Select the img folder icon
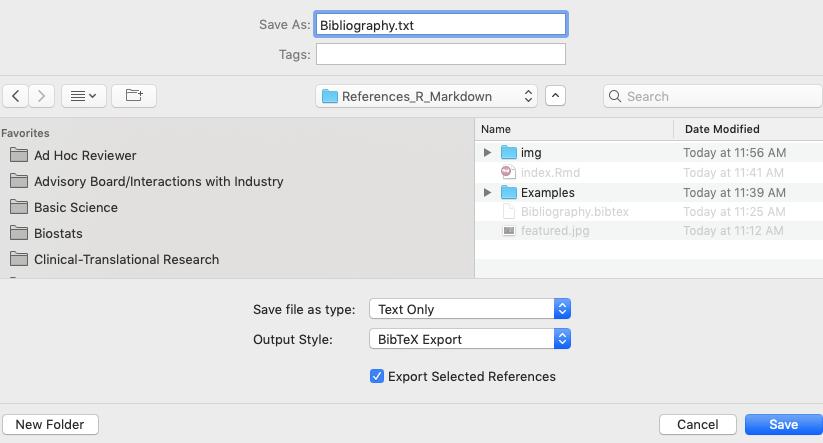The width and height of the screenshot is (823, 443). pos(509,153)
